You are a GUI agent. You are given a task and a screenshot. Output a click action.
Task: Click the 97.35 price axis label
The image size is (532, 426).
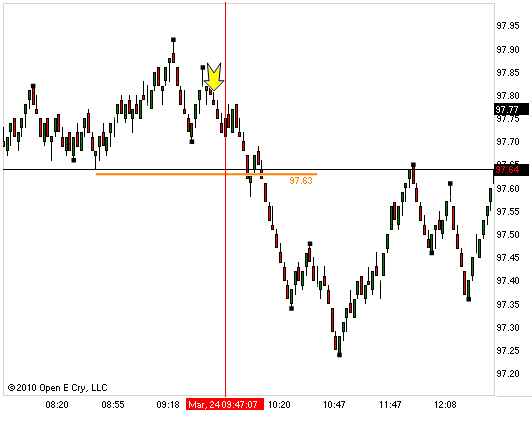(x=508, y=305)
